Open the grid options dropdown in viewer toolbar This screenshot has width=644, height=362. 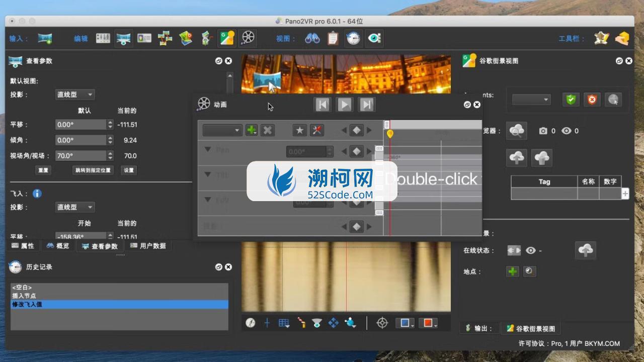point(284,323)
